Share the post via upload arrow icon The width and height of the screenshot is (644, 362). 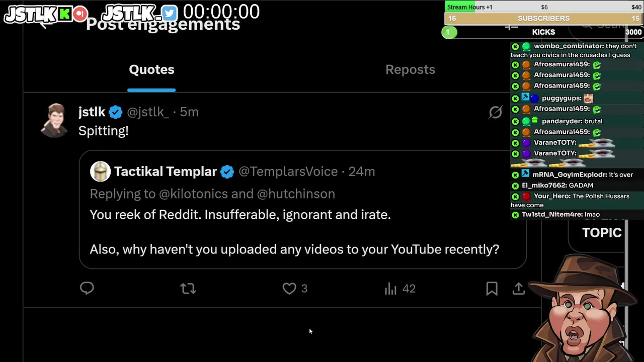coord(519,289)
